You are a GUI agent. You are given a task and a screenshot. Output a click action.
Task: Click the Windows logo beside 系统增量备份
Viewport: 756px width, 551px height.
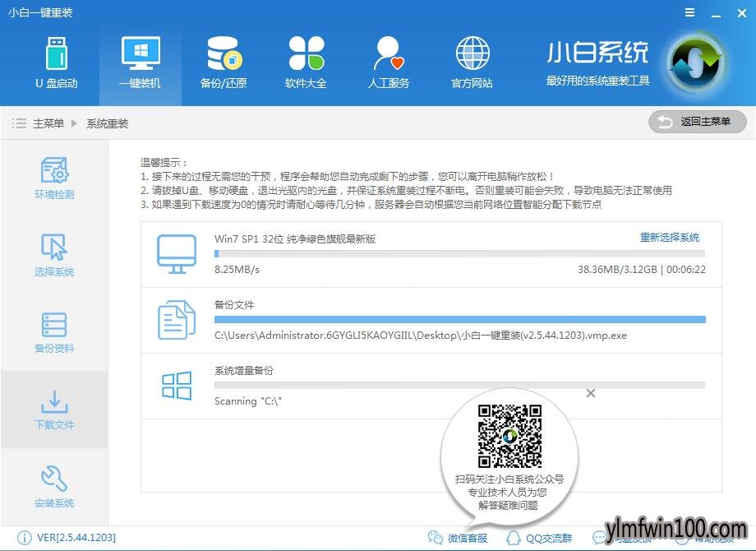(177, 386)
